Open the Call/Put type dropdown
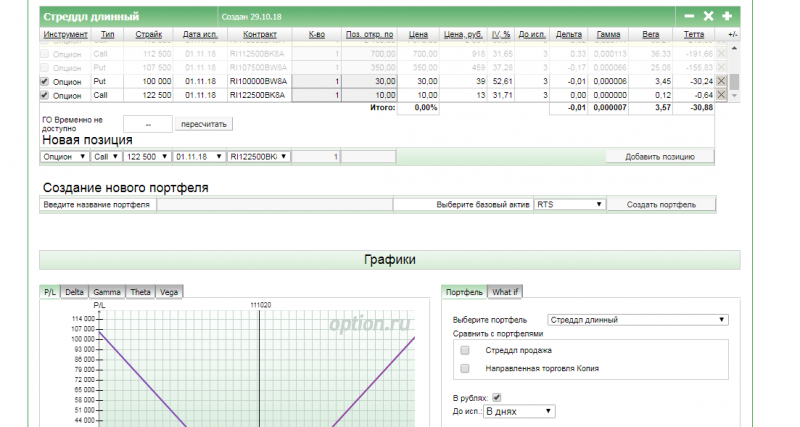This screenshot has height=427, width=800. pos(106,157)
